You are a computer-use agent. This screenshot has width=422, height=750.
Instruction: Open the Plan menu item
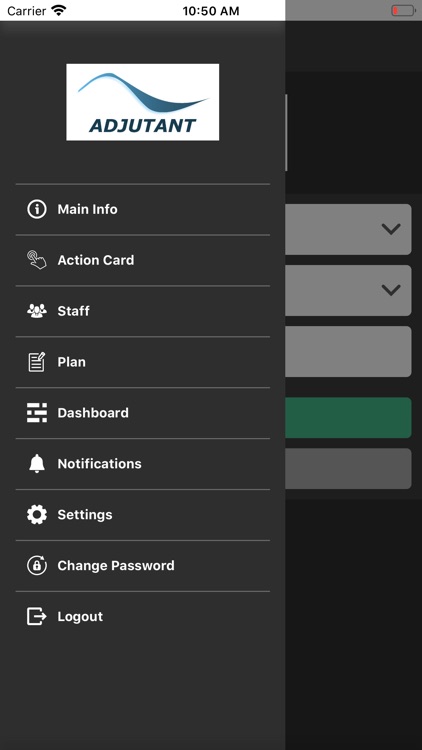(143, 362)
